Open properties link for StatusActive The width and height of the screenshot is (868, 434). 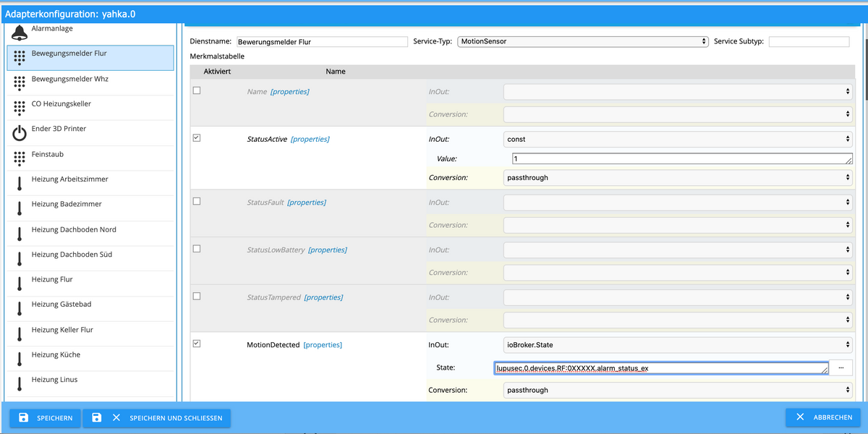pyautogui.click(x=310, y=139)
